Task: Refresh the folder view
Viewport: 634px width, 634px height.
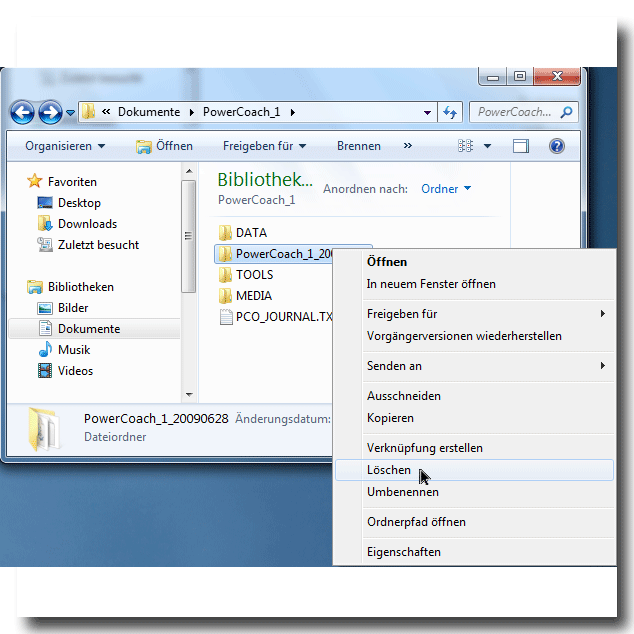Action: point(450,112)
